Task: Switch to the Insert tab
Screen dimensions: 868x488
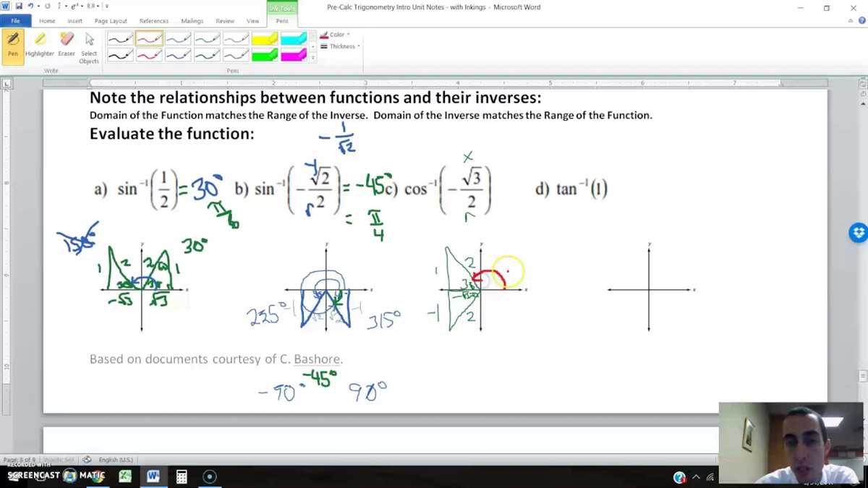Action: (75, 21)
